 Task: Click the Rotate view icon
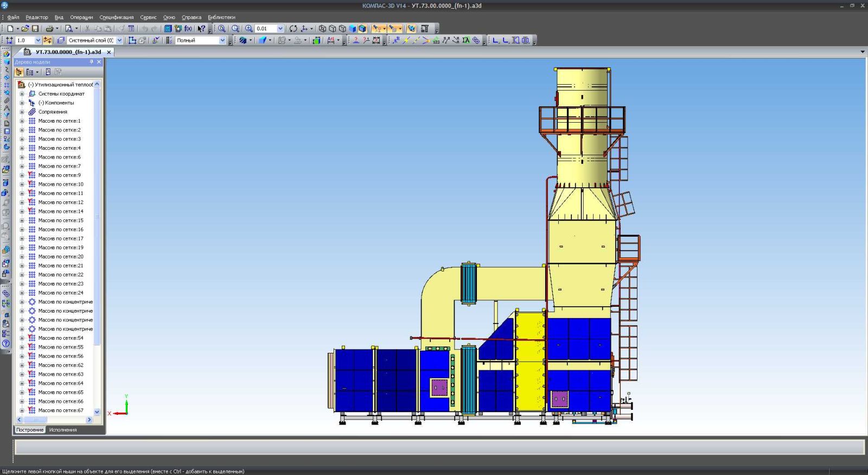tap(293, 28)
